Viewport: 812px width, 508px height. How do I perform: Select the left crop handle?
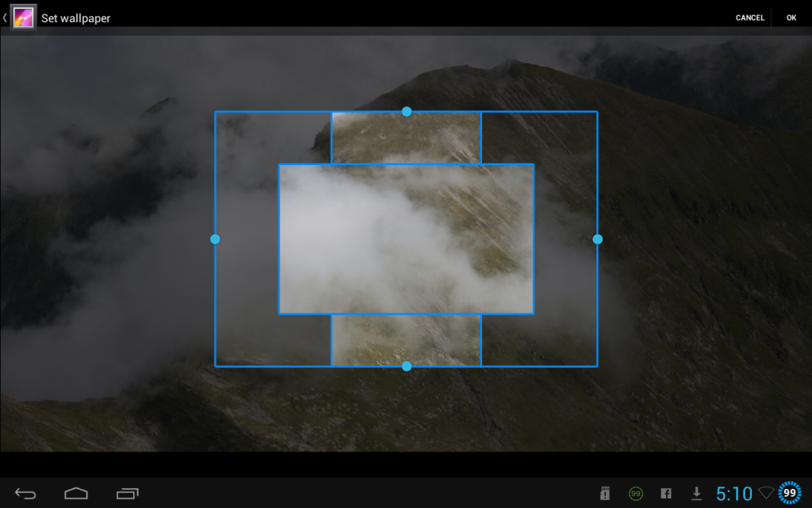(x=215, y=239)
